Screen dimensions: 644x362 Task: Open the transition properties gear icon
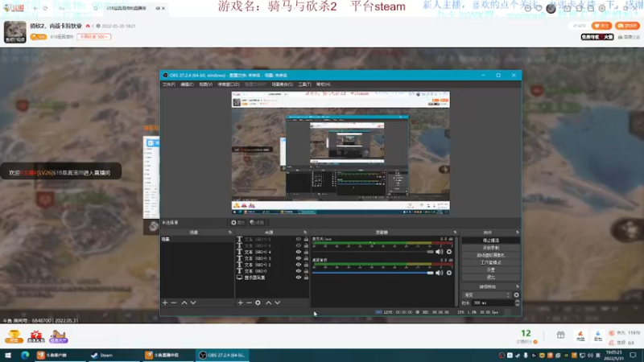[x=516, y=294]
